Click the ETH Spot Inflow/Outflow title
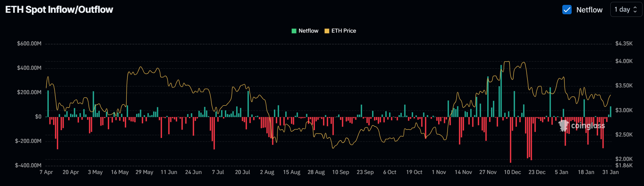Screen dimensions: 644x186 point(59,10)
